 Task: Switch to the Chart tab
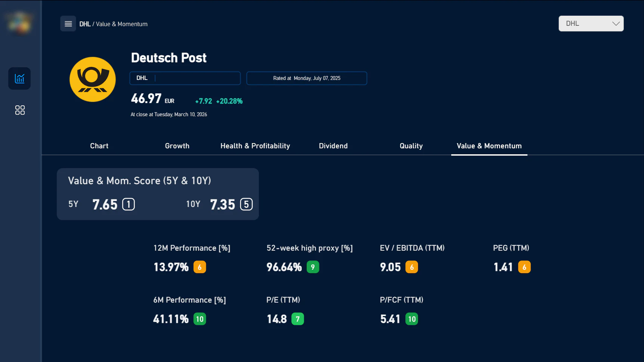point(99,146)
